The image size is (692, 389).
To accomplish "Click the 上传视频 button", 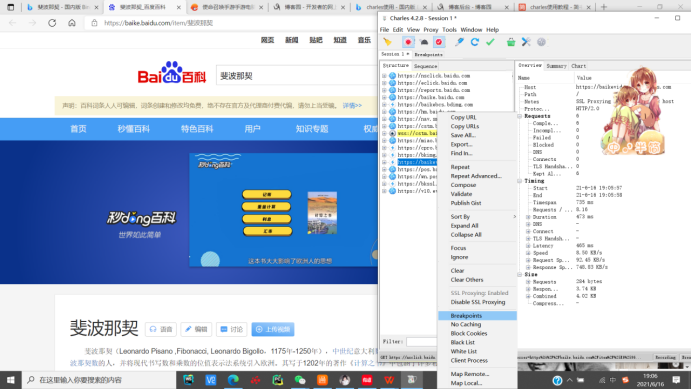I will click(x=273, y=329).
